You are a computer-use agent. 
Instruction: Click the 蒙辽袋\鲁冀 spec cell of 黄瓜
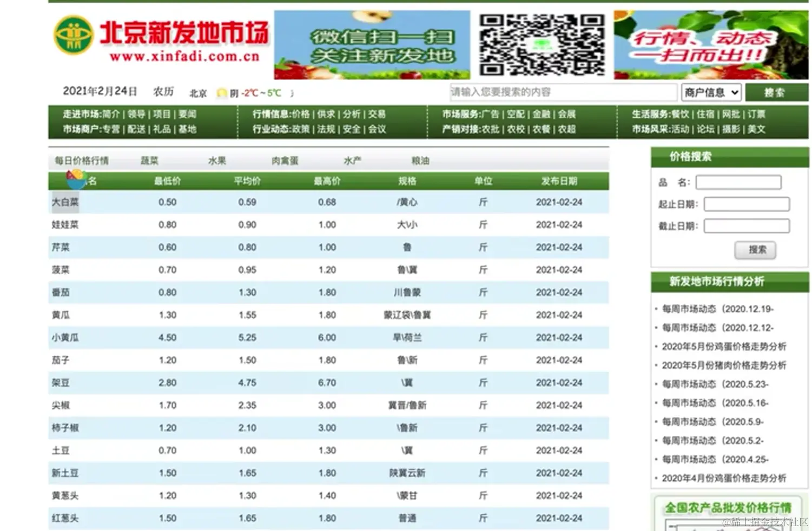point(407,315)
